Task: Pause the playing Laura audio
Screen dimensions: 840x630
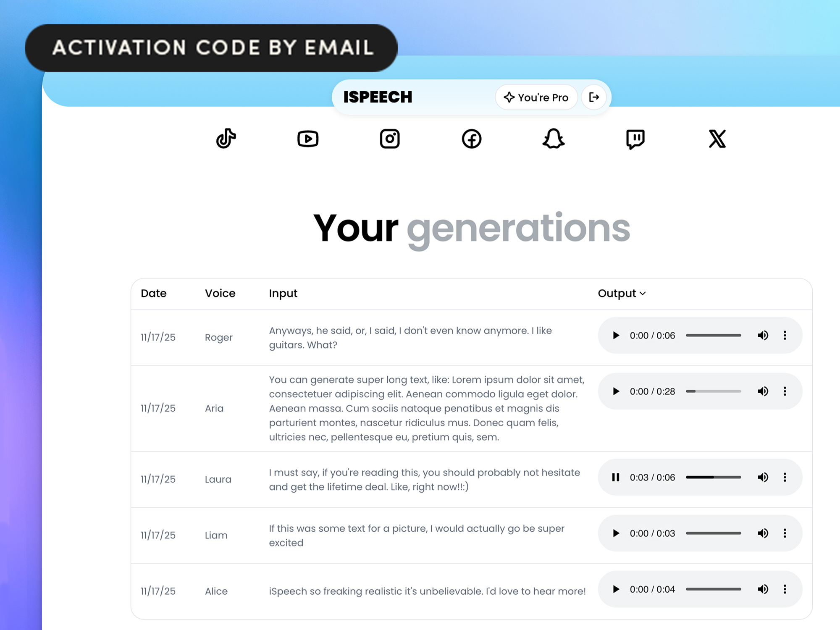Action: pyautogui.click(x=616, y=478)
